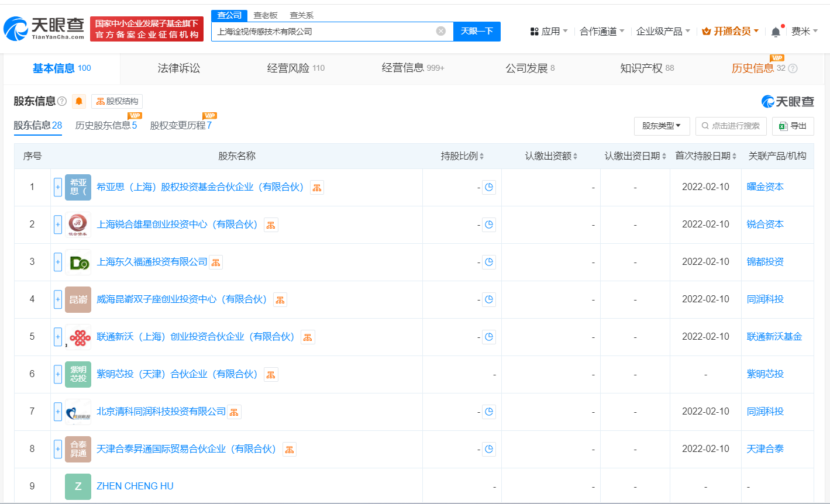Click the orange bell alert icon beside 股东信息

79,102
